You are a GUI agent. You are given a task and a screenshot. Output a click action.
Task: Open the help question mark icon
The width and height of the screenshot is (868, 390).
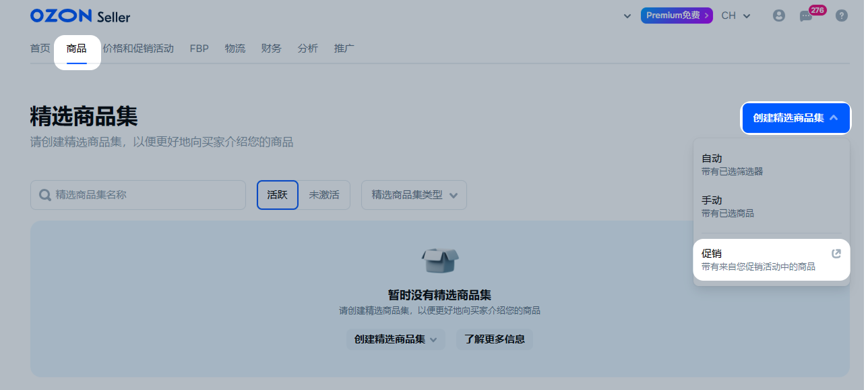pos(842,16)
